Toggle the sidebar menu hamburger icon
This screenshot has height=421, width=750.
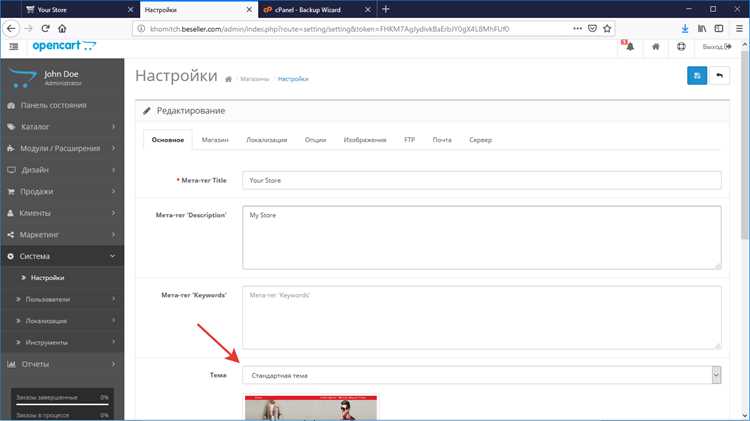tap(14, 46)
